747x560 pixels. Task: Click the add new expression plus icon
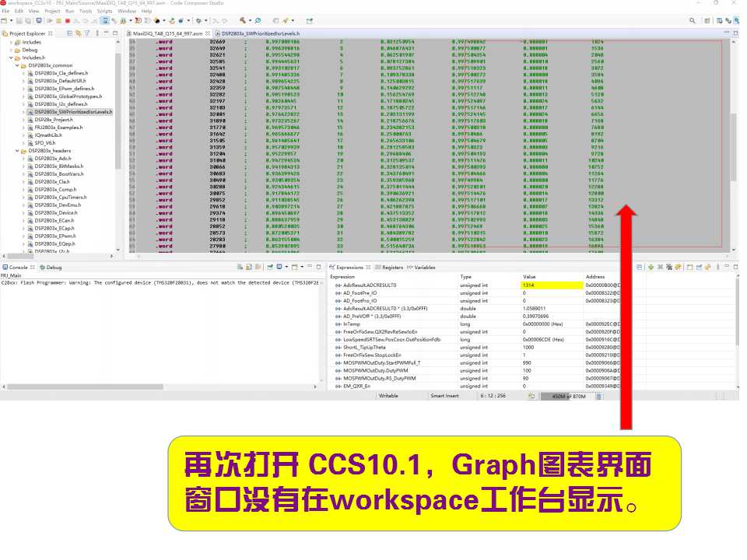(x=651, y=267)
